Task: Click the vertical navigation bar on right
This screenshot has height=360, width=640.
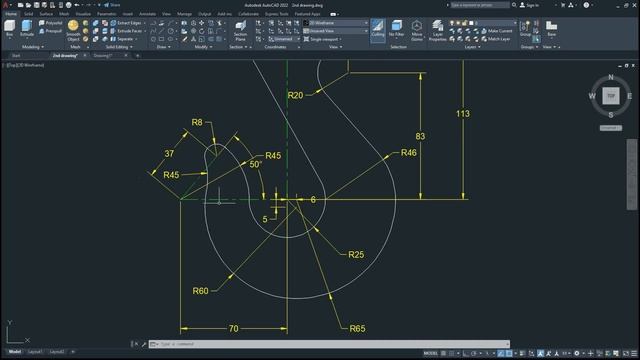Action: pyautogui.click(x=632, y=174)
